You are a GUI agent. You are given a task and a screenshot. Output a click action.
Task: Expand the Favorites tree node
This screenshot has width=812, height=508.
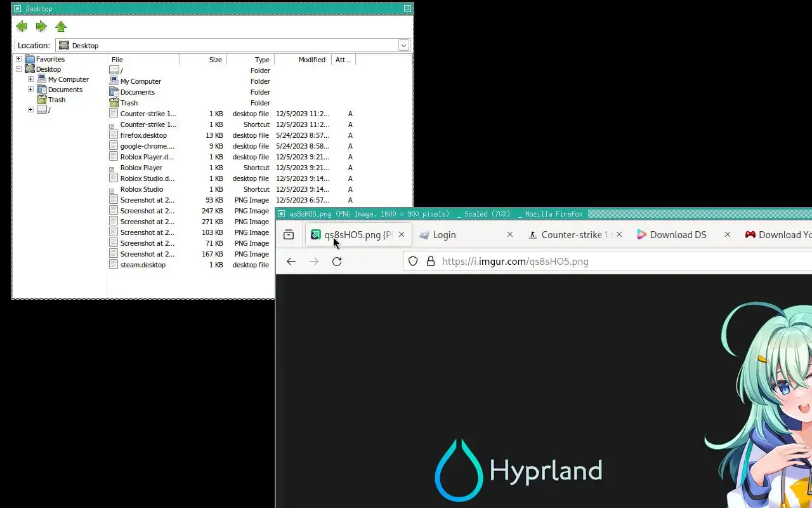click(18, 59)
